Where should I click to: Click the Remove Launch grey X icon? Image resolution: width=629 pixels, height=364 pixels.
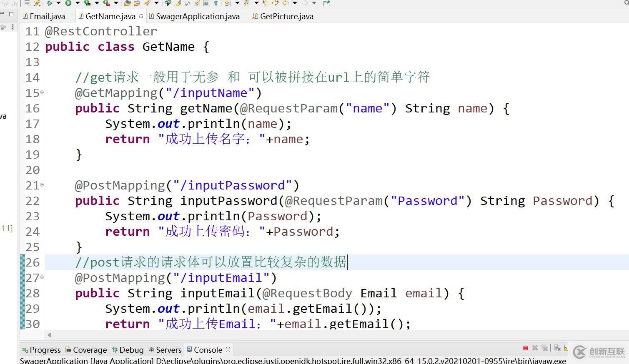(x=535, y=348)
